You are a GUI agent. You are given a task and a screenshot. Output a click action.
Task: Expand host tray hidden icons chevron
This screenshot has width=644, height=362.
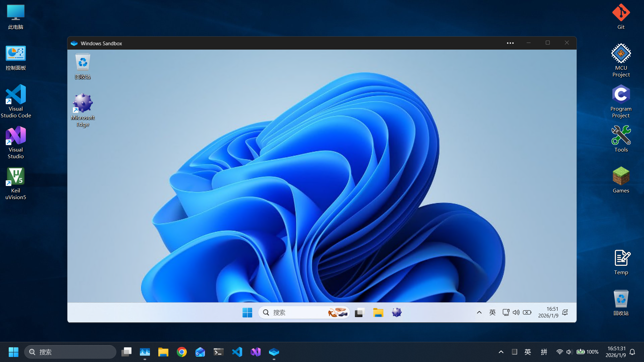click(x=501, y=352)
